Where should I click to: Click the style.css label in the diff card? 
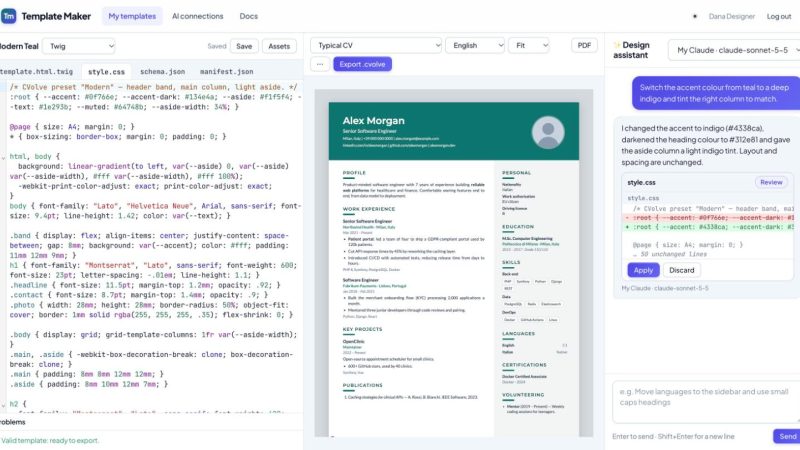[x=641, y=182]
